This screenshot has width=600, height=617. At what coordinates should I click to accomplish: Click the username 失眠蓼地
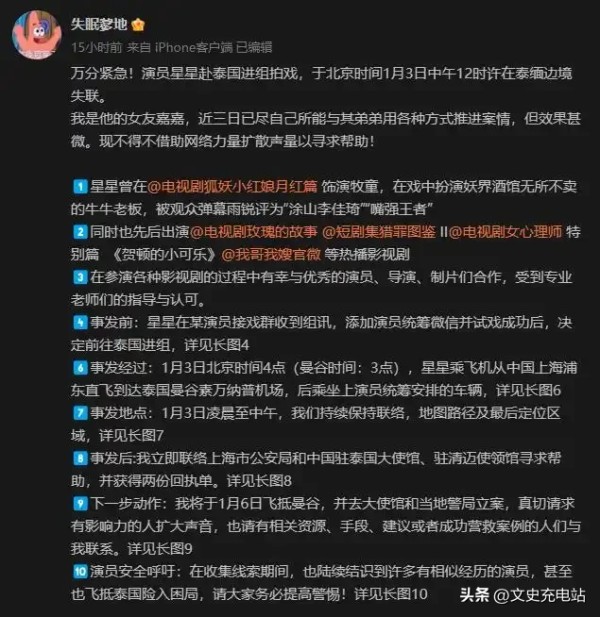[x=99, y=24]
